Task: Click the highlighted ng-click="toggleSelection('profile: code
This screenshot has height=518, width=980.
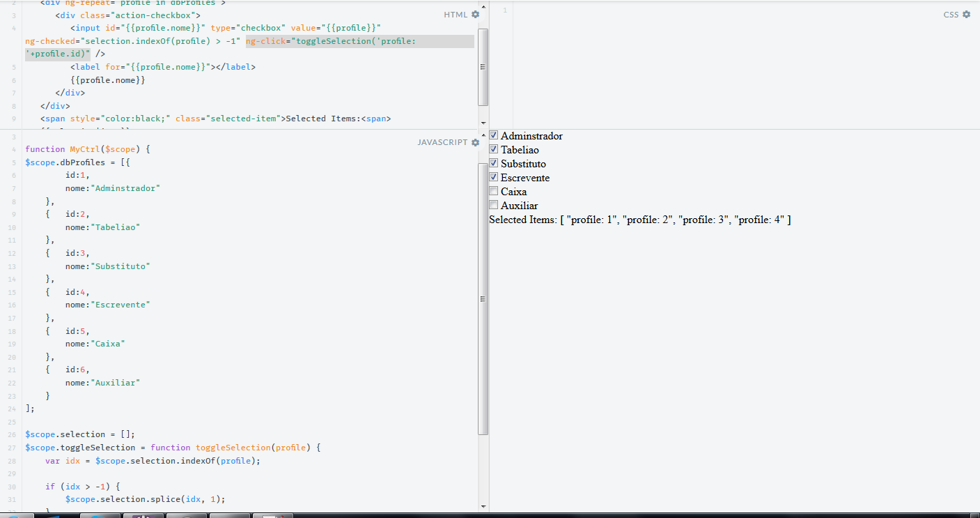Action: (x=331, y=41)
